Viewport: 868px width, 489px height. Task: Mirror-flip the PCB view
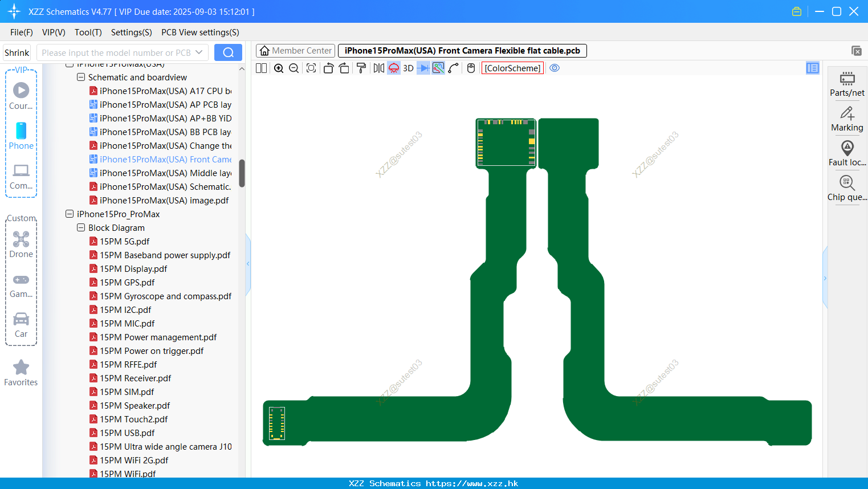[x=378, y=68]
